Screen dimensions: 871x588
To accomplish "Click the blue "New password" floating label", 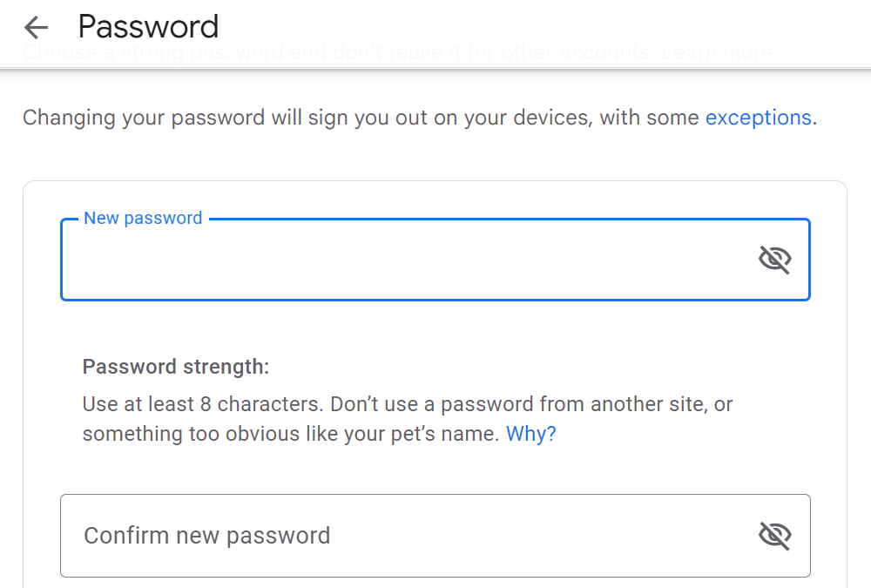I will pyautogui.click(x=143, y=219).
